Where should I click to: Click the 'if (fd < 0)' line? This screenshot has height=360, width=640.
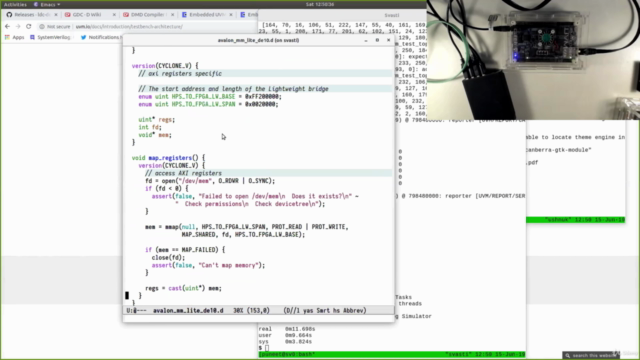167,189
